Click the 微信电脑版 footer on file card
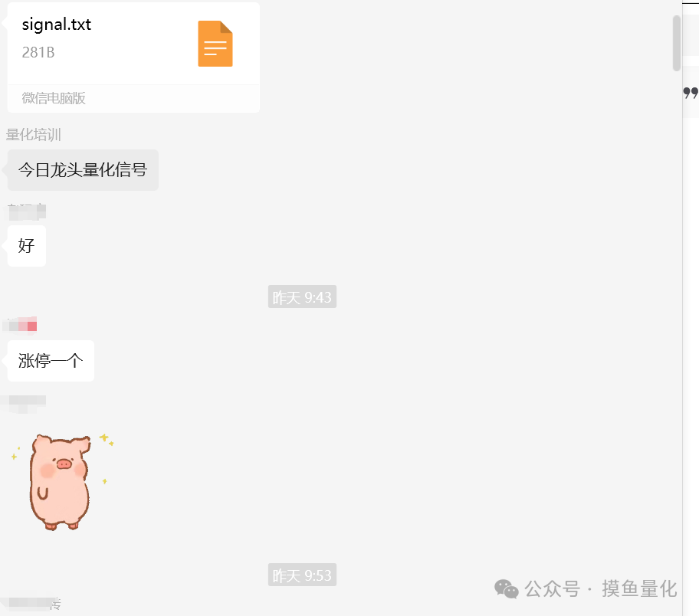Screen dimensions: 699x616 54,98
